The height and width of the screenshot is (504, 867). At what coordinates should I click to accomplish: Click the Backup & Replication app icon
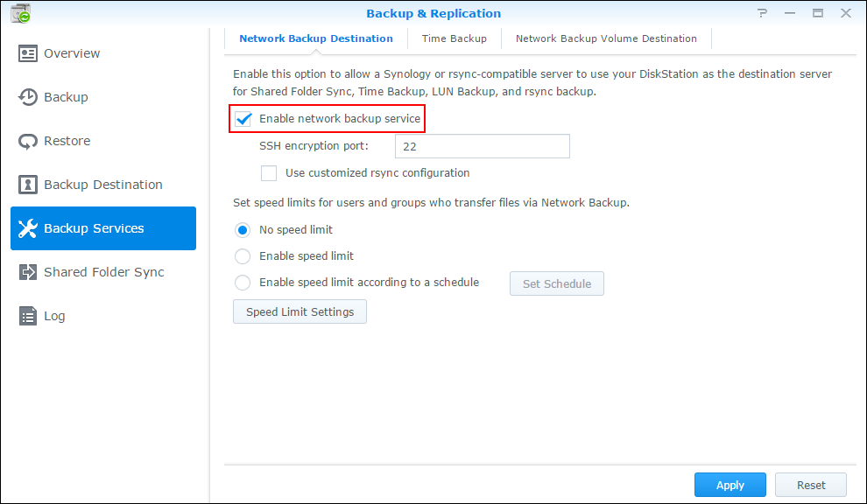[20, 13]
